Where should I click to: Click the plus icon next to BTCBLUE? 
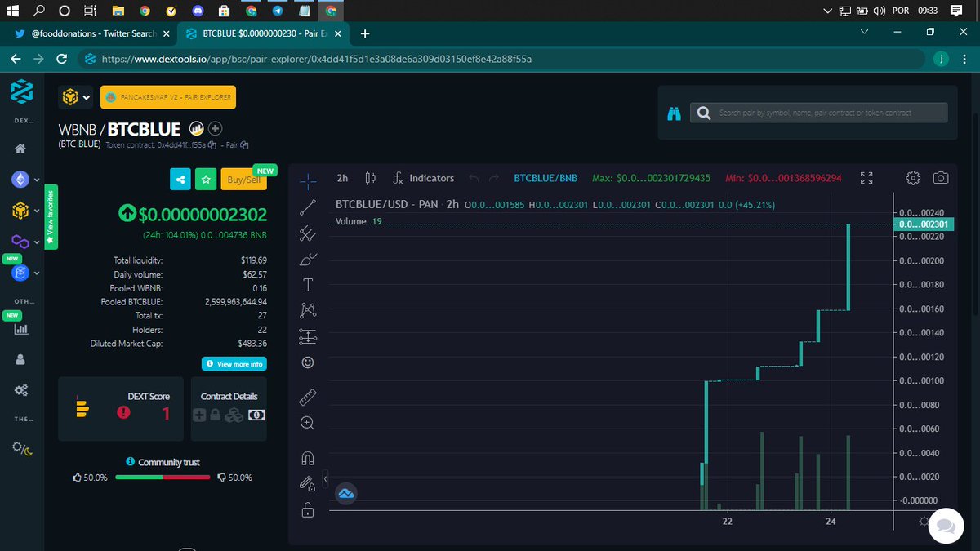pyautogui.click(x=215, y=128)
